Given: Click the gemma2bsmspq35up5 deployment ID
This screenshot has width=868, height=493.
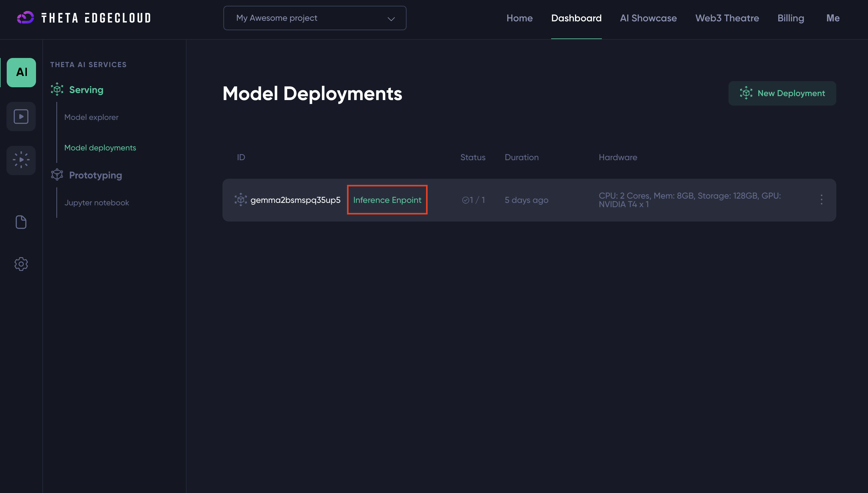Looking at the screenshot, I should pos(295,200).
